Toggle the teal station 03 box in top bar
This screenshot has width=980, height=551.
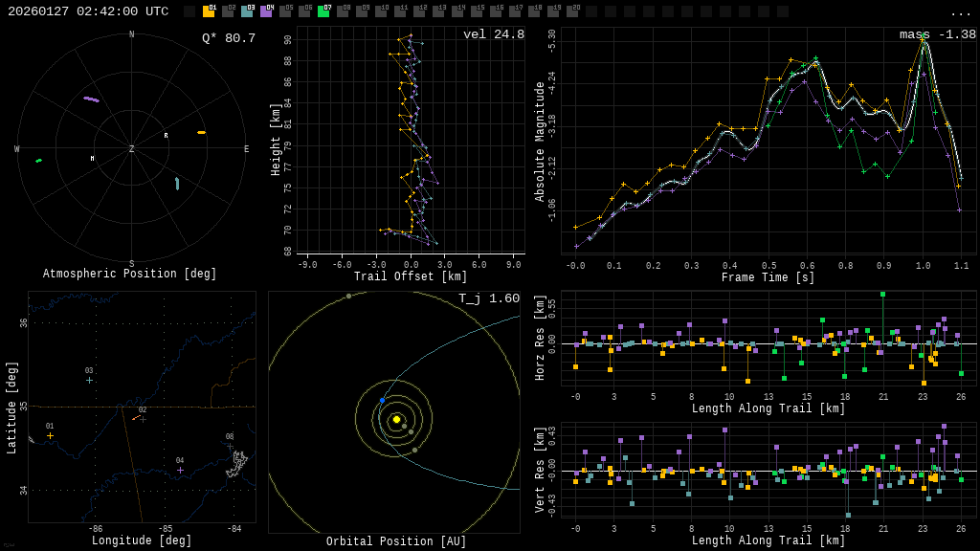[247, 11]
